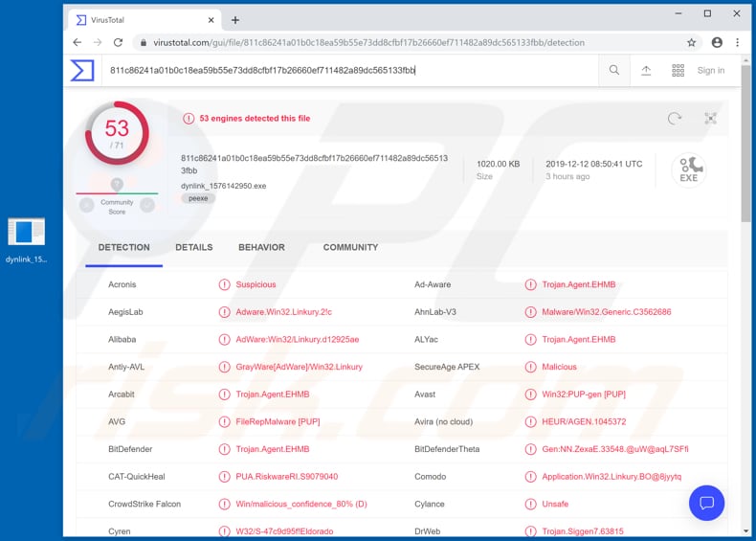Image resolution: width=756 pixels, height=541 pixels.
Task: Click the reanalyze refresh icon
Action: pos(675,119)
